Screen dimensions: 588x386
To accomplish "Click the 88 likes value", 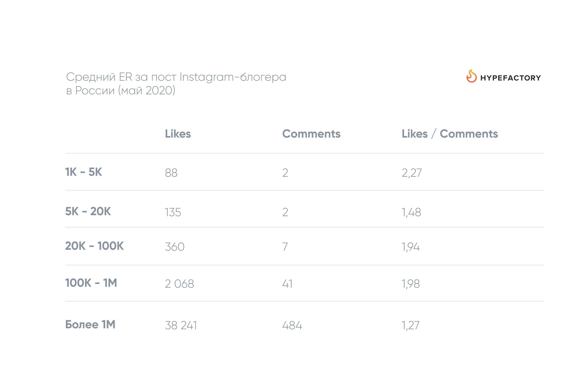I will pyautogui.click(x=171, y=173).
